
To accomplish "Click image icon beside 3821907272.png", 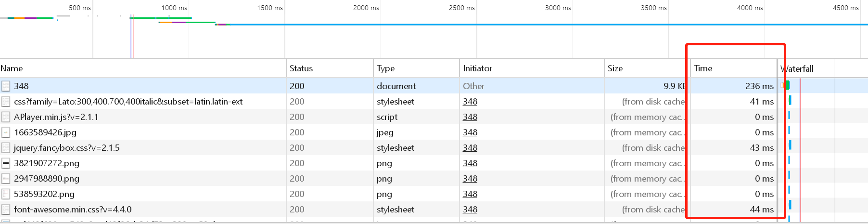I will tap(6, 163).
